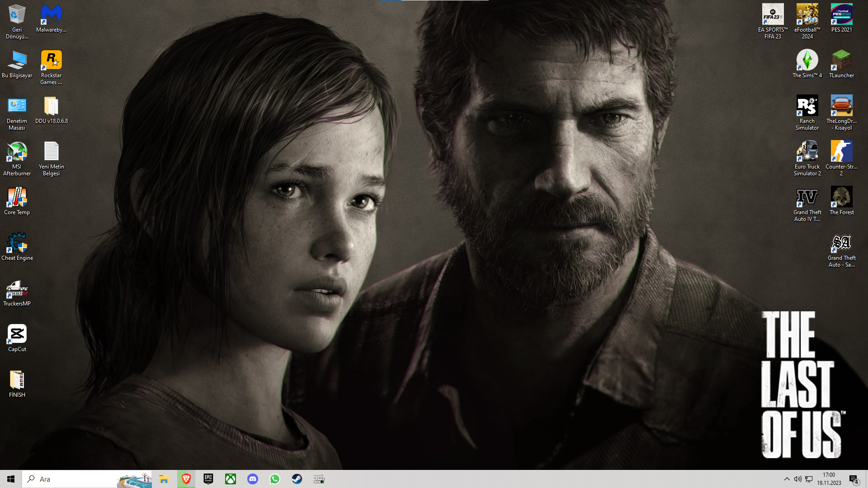868x488 pixels.
Task: Launch the MSI Afterburner shortcut
Action: 17,158
